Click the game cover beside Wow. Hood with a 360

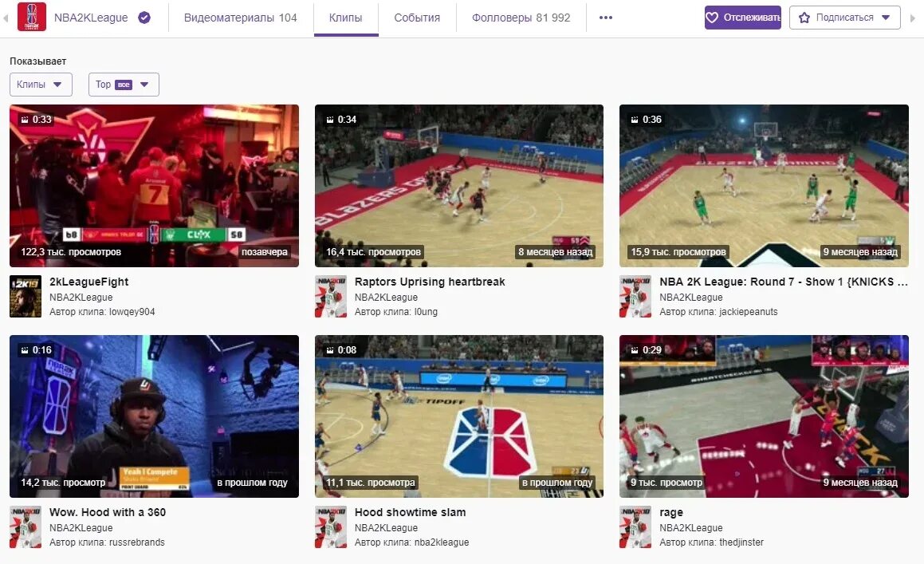[26, 527]
